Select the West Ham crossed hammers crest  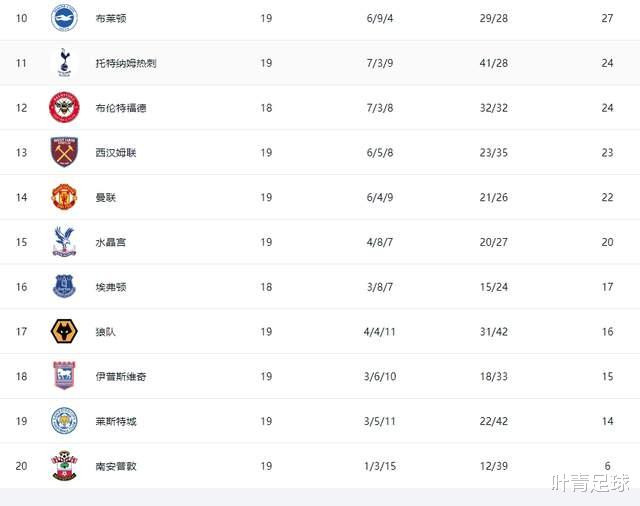point(64,152)
